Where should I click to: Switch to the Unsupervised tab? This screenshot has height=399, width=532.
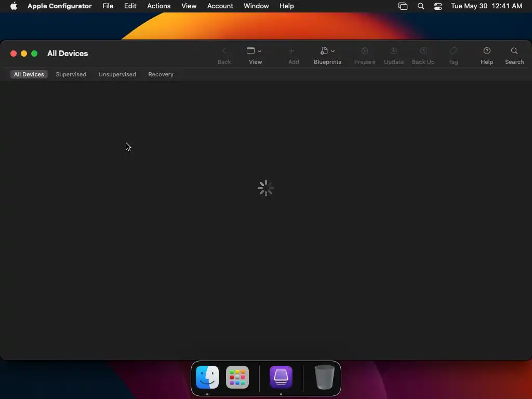click(117, 74)
